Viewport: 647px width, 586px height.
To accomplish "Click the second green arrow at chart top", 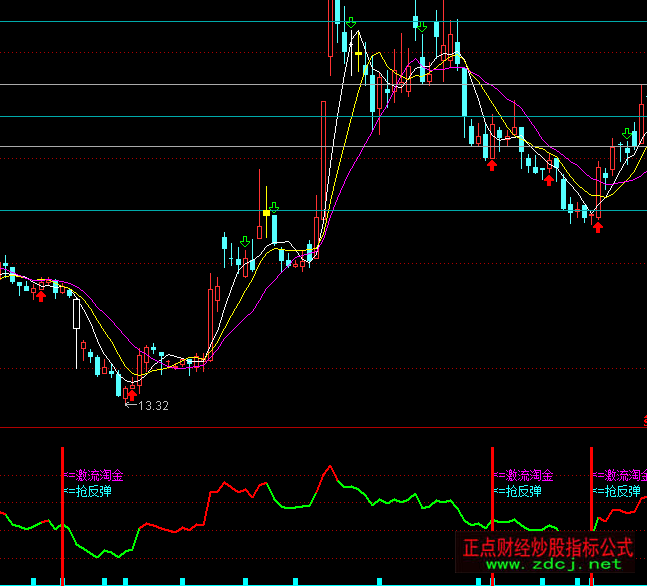I will point(422,25).
